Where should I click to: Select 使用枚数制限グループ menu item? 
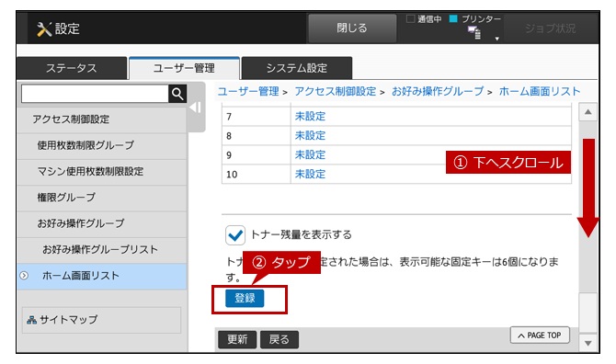[x=102, y=145]
